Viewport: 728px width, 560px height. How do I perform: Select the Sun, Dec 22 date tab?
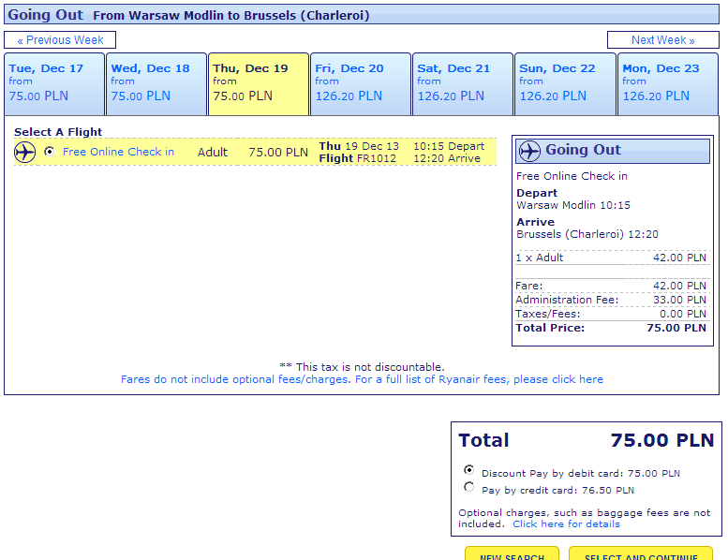coord(565,83)
